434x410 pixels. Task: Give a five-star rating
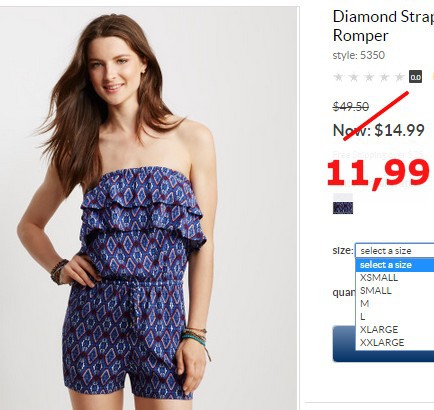(400, 77)
